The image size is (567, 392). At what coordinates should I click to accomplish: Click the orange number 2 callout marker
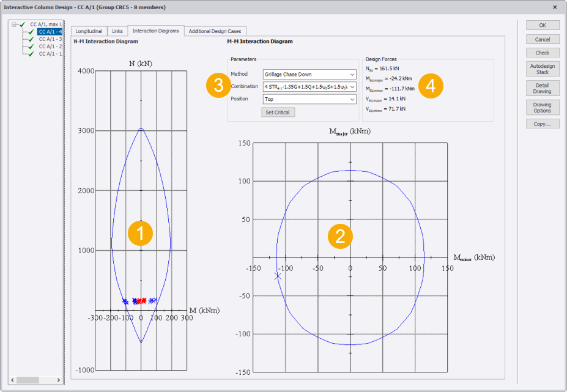pos(340,235)
